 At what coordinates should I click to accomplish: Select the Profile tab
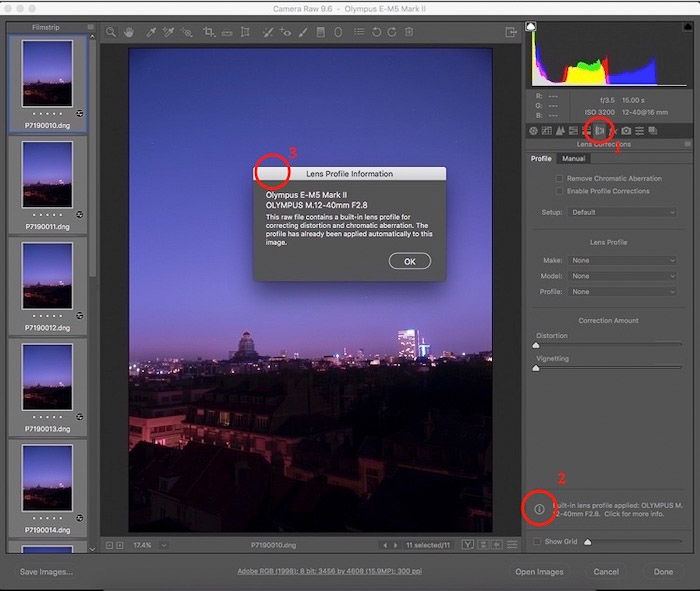541,159
